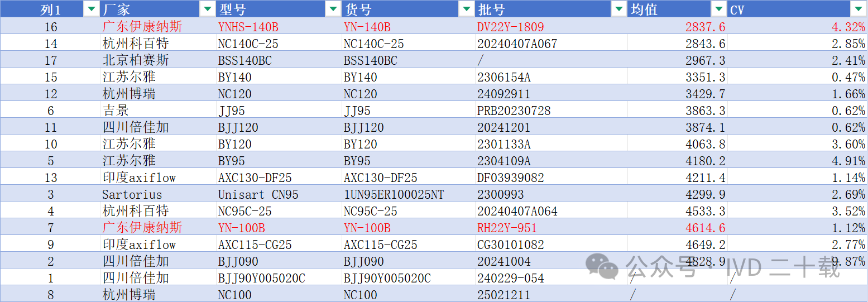Viewport: 868px width, 302px height.
Task: Select index 13 in 列1 column
Action: 51,178
